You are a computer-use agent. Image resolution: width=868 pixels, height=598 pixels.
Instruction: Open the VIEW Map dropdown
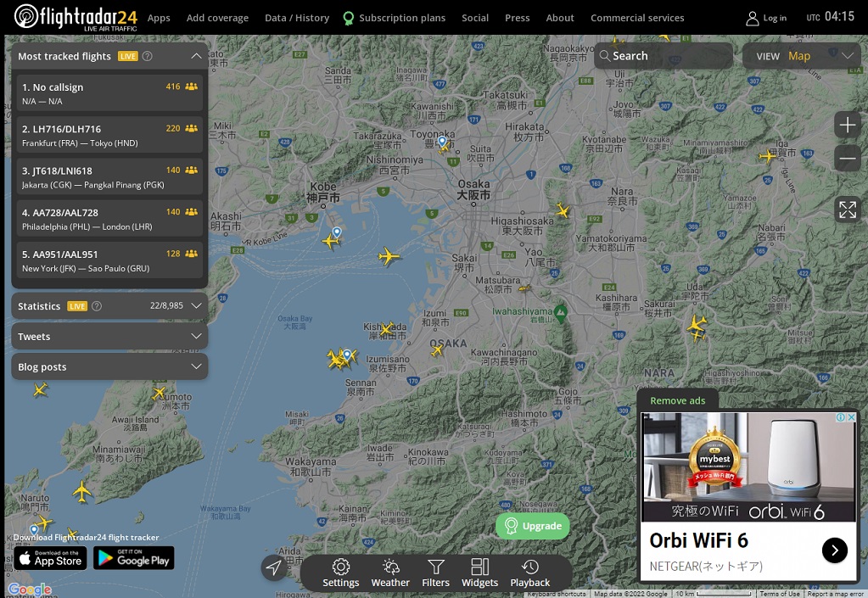[804, 56]
